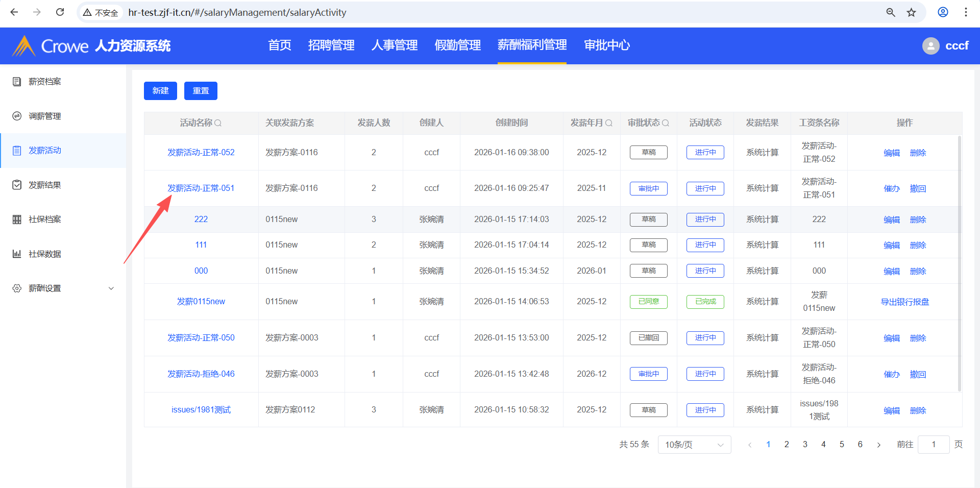This screenshot has width=980, height=488.
Task: Open 发薪结果 sidebar icon
Action: point(17,185)
